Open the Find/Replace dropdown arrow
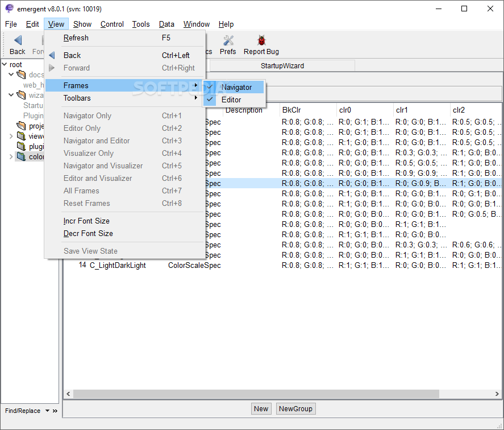Viewport: 504px width, 430px height. 47,411
